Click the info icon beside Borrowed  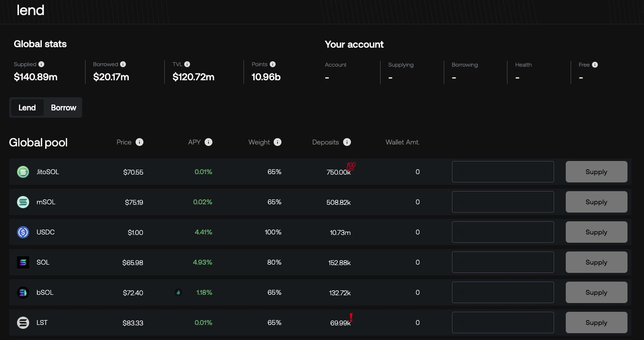123,64
